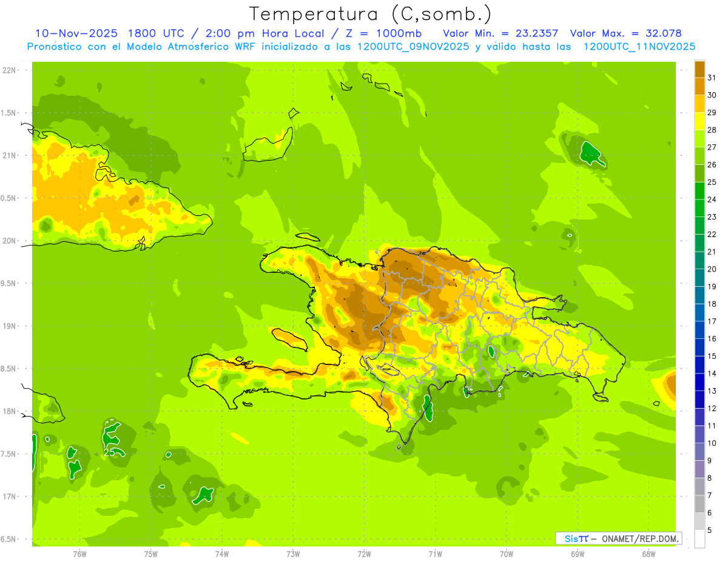Click the 'Temperatura (C,somb.)' map title
728x562 pixels.
[x=370, y=14]
